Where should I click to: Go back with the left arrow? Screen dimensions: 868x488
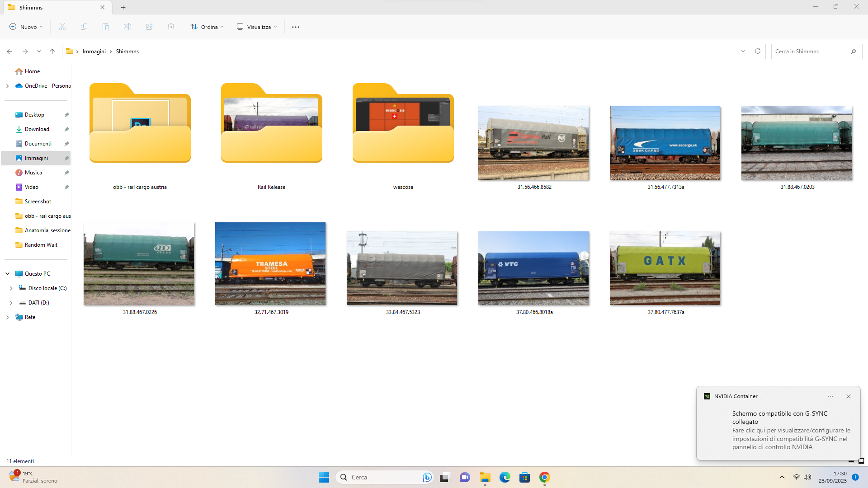9,52
